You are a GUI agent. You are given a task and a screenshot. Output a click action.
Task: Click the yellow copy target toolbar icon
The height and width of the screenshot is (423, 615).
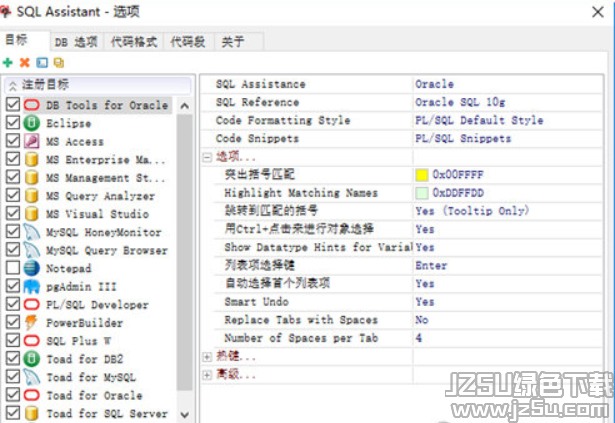click(x=59, y=62)
